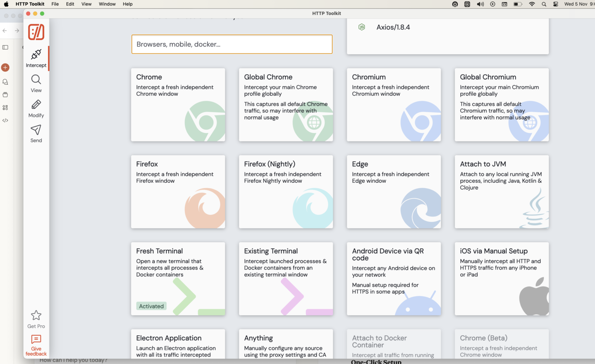
Task: Click the interceptor search field
Action: [232, 44]
